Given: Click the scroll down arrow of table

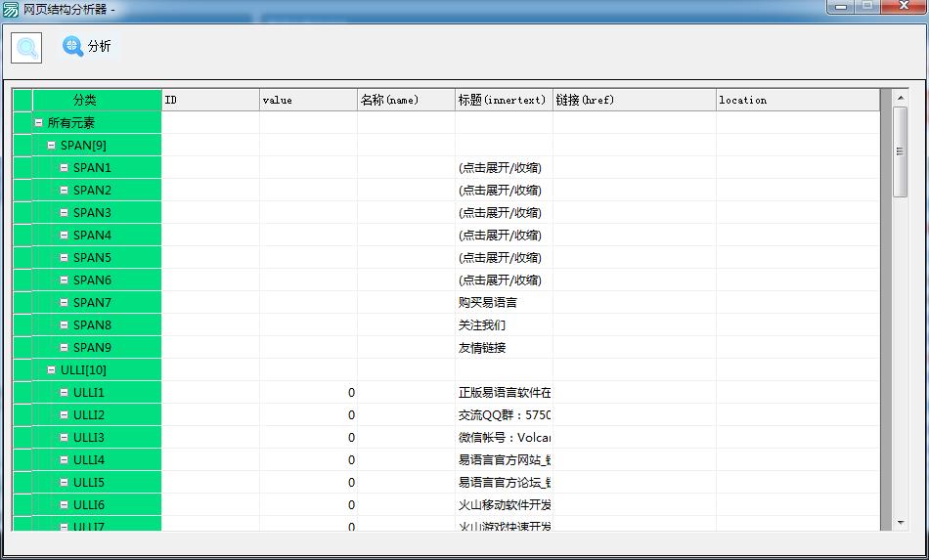Looking at the screenshot, I should click(900, 523).
